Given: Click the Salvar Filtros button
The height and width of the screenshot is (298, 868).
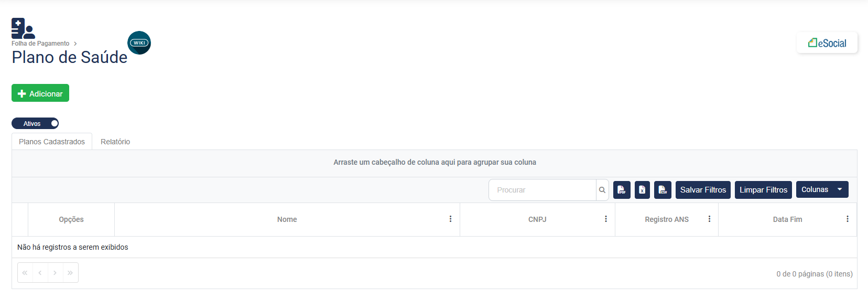Looking at the screenshot, I should tap(703, 190).
